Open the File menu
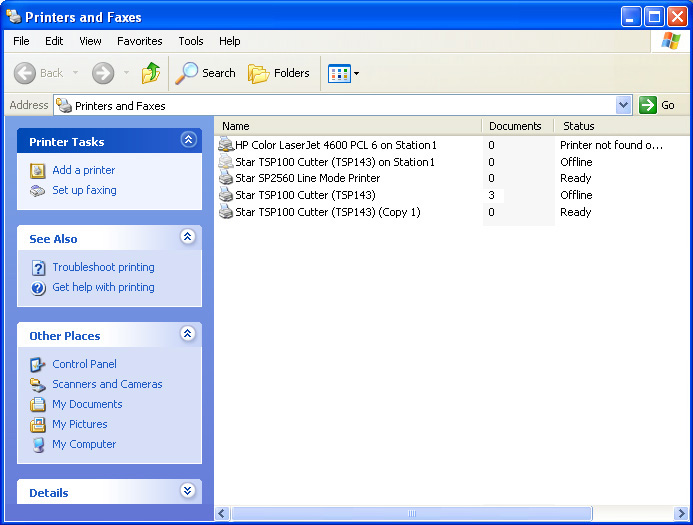693x525 pixels. tap(21, 41)
